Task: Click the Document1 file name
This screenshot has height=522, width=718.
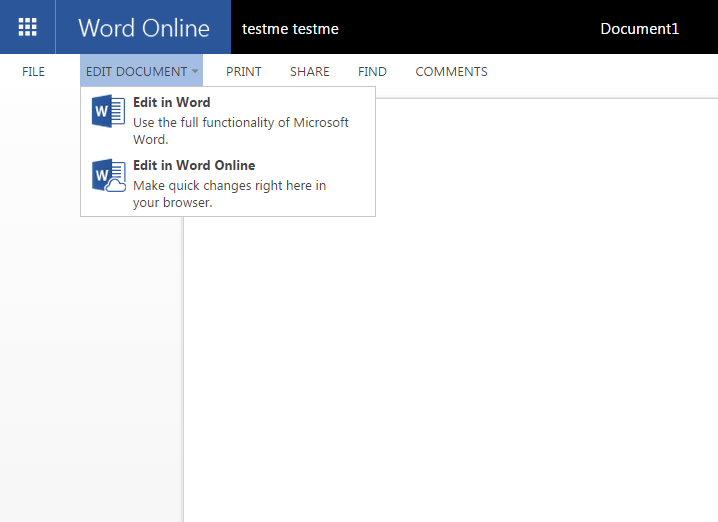Action: click(x=639, y=29)
